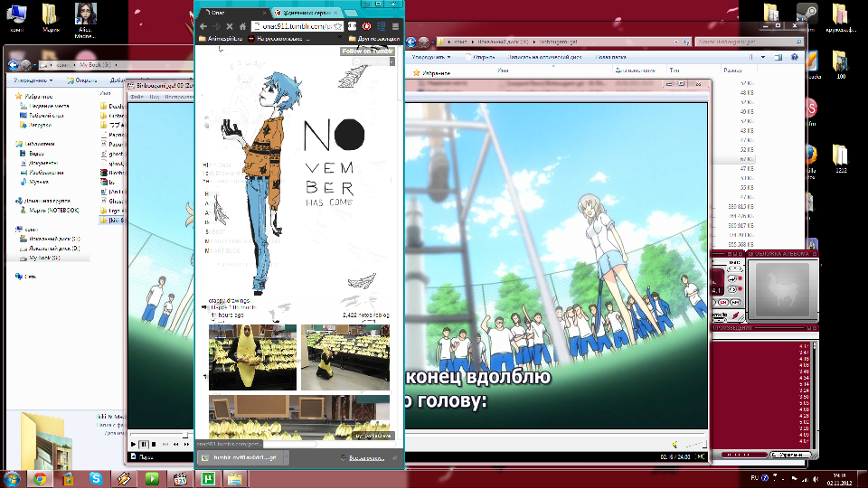Click Chrome's forward navigation arrow
This screenshot has width=868, height=489.
coord(216,26)
